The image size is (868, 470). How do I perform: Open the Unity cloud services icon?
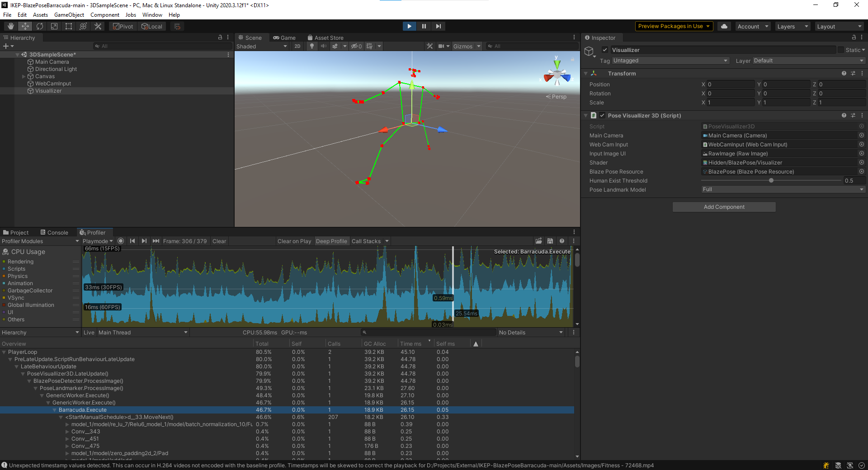point(724,26)
